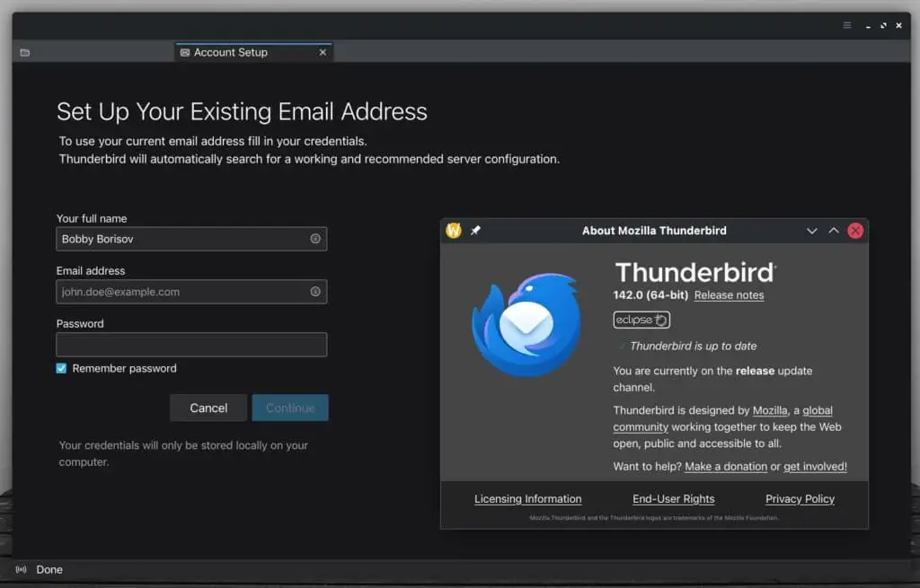Collapse the About dialog with the down chevron
The image size is (920, 588).
[x=812, y=231]
